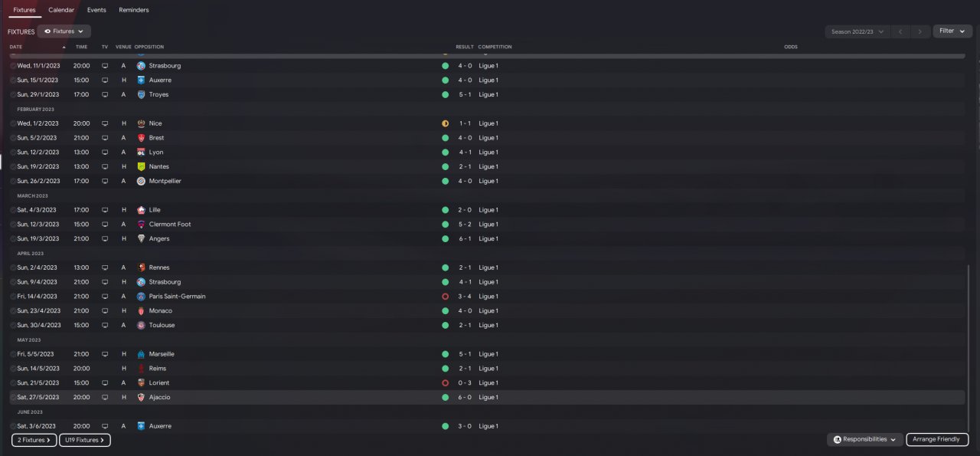Click the Marseille club badge icon
The height and width of the screenshot is (456, 980).
141,354
